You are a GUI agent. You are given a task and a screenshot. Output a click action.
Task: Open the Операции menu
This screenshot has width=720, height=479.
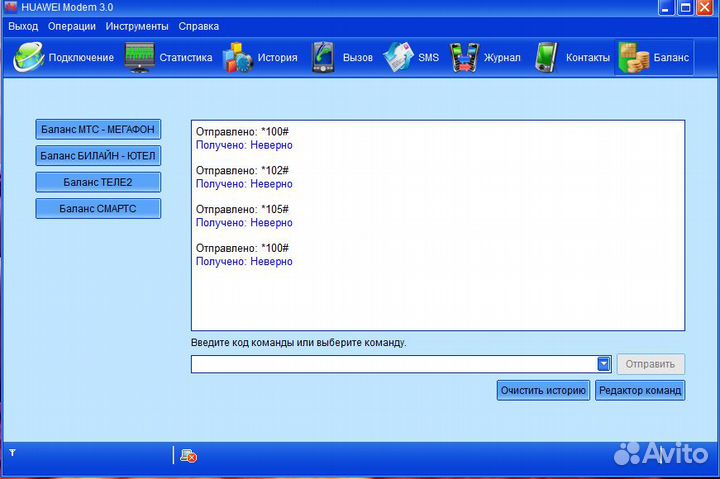72,26
